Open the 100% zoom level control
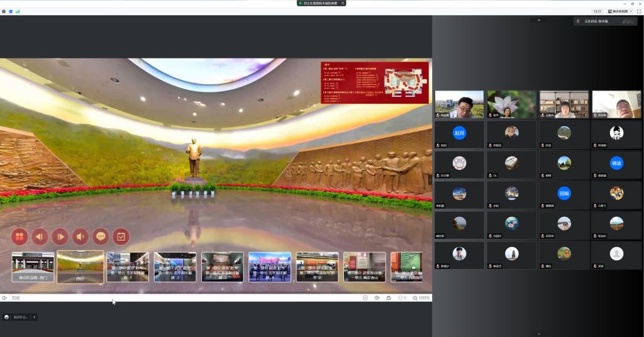The height and width of the screenshot is (337, 644). [421, 298]
